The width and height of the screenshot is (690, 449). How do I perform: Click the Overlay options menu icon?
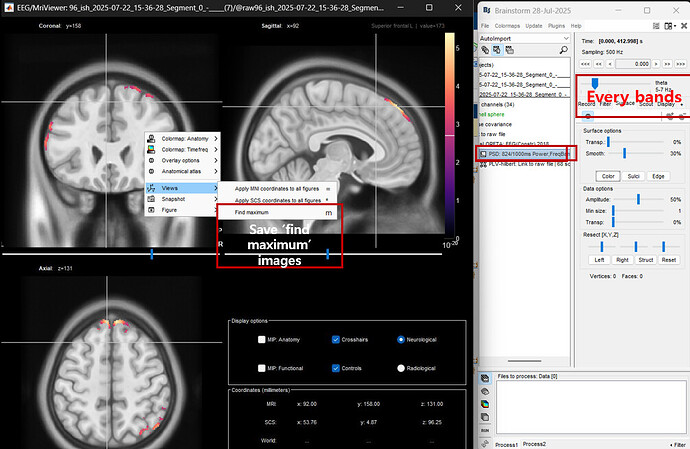click(152, 160)
